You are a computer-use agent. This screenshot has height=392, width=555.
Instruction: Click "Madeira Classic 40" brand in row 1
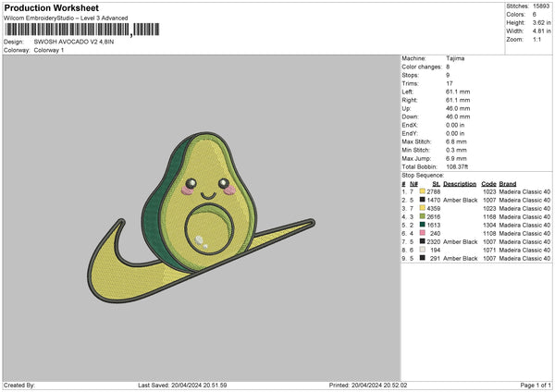click(524, 191)
